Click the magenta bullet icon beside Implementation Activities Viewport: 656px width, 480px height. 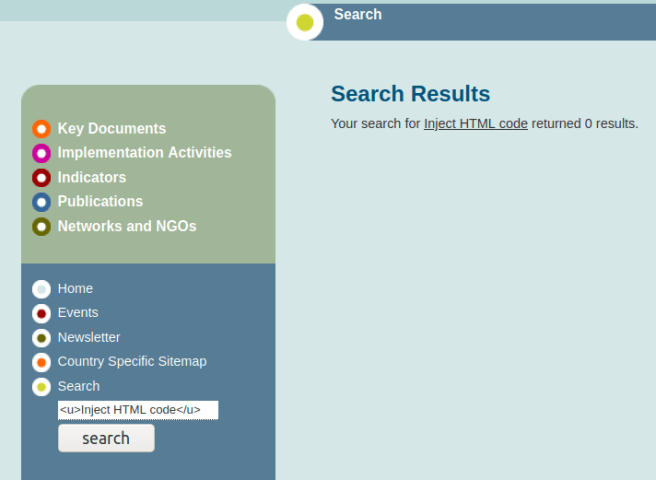41,153
